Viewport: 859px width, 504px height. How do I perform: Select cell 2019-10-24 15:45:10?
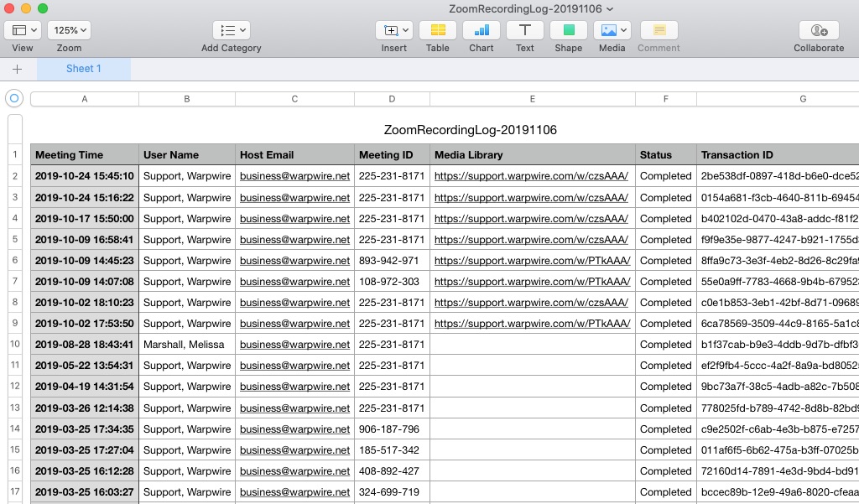[x=85, y=176]
